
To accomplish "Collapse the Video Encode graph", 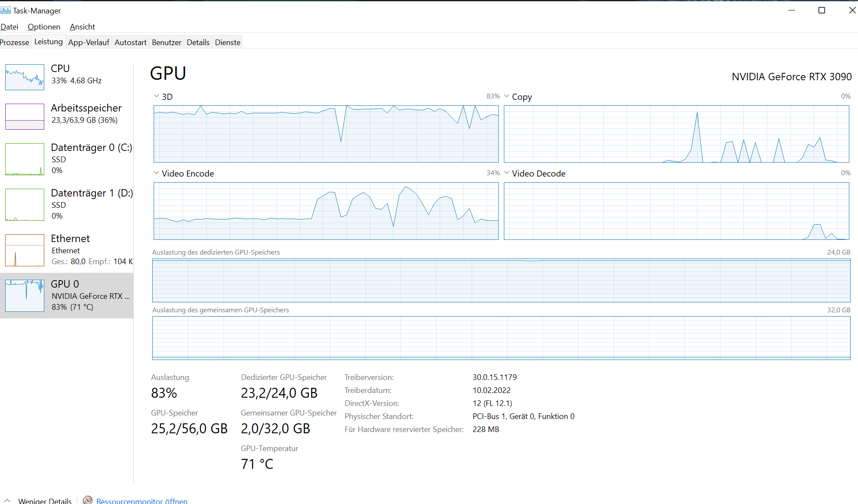I will tap(156, 173).
